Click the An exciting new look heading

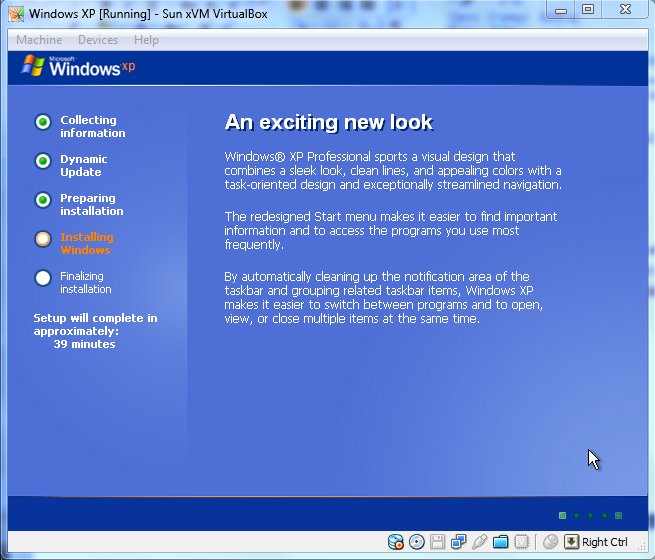(329, 122)
